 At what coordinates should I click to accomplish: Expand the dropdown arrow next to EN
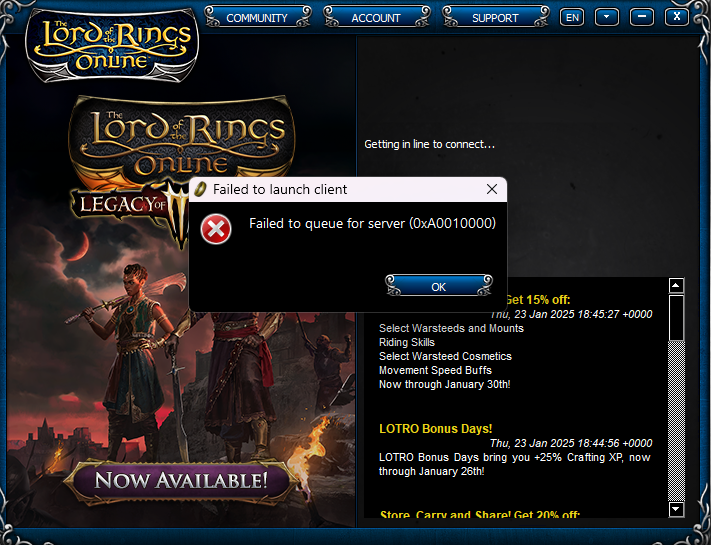(x=607, y=17)
